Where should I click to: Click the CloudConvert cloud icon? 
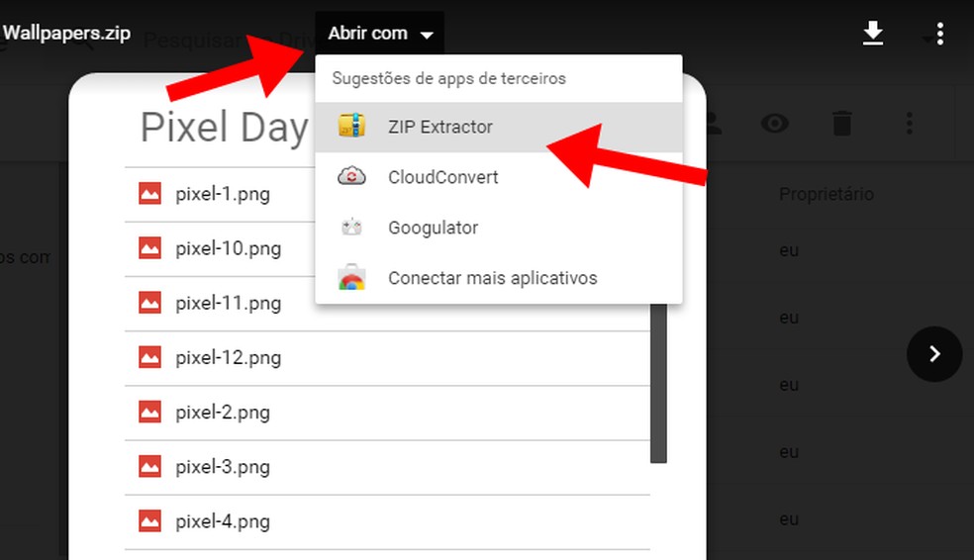[351, 177]
